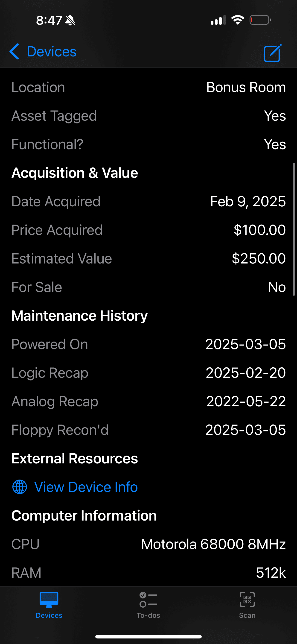This screenshot has width=297, height=644.
Task: Tap the To-dos checklist icon
Action: pos(148,599)
